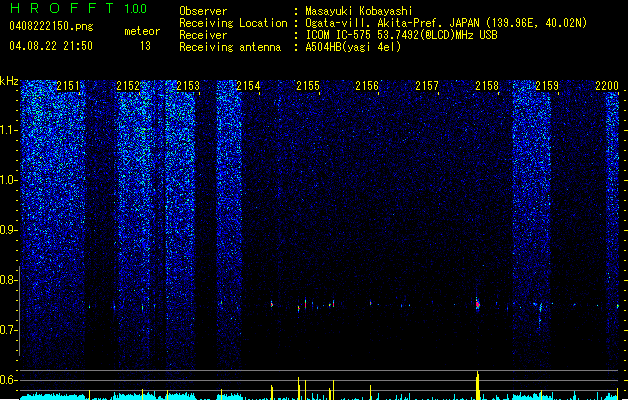Click the 0.7 kHz axis label
The width and height of the screenshot is (629, 400).
point(9,330)
